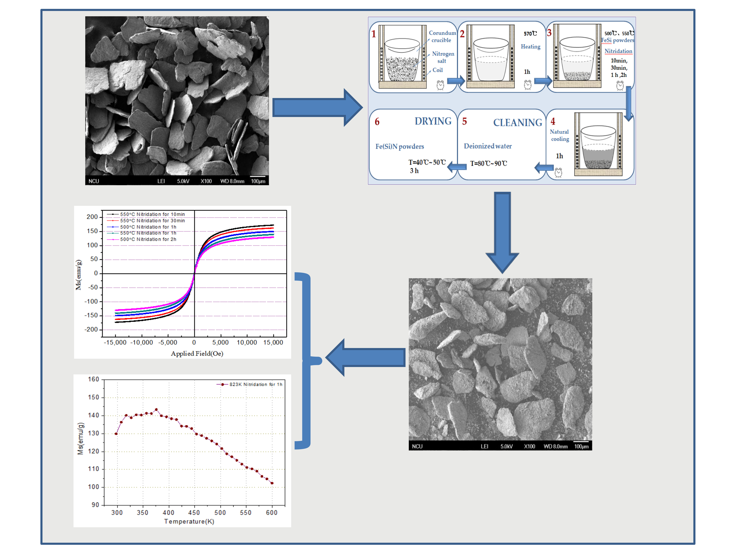This screenshot has height=560, width=747.
Task: Click 'WD 8.0mm' on the top-left SEM image
Action: (232, 181)
